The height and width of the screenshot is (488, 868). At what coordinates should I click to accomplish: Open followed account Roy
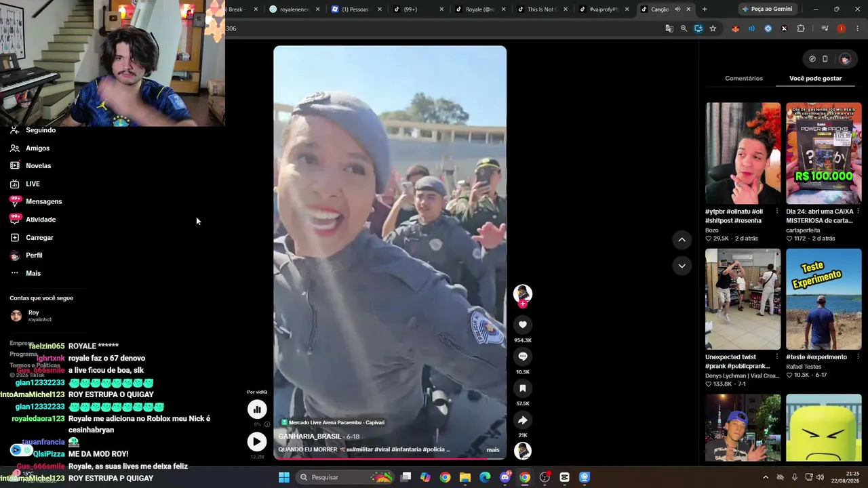tap(31, 316)
